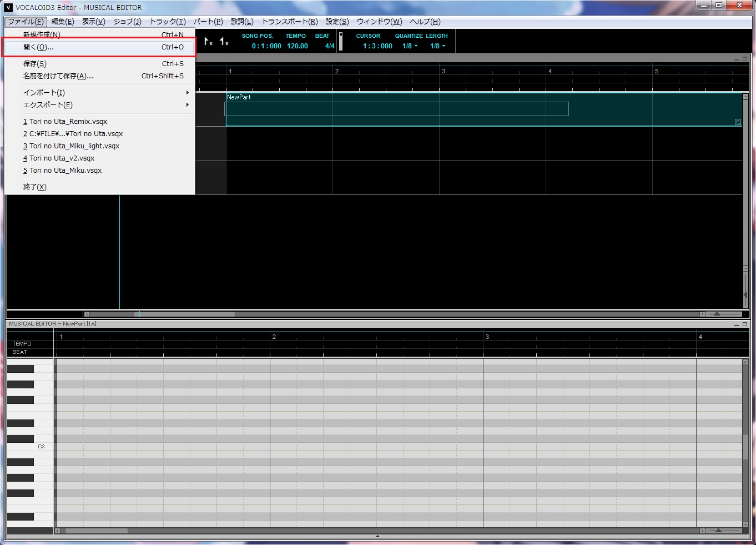Click the SONG POS. value 0:1:000
756x545 pixels.
(266, 46)
